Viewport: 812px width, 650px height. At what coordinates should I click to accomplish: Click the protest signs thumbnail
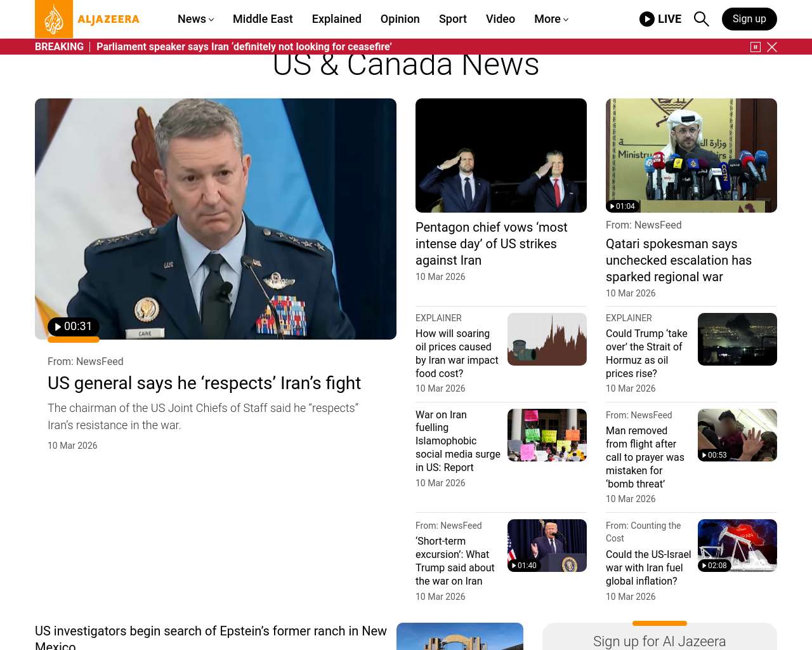(x=547, y=435)
